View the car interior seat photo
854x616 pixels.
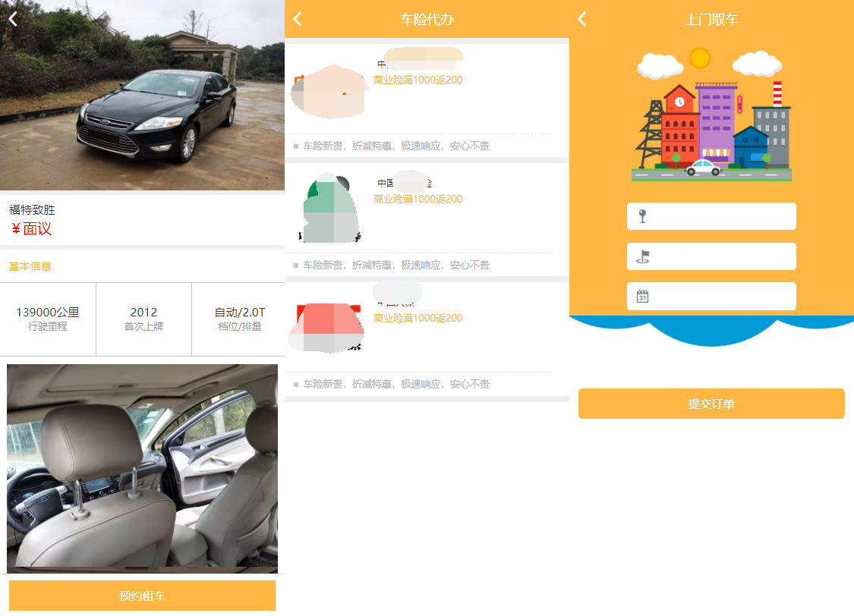142,468
